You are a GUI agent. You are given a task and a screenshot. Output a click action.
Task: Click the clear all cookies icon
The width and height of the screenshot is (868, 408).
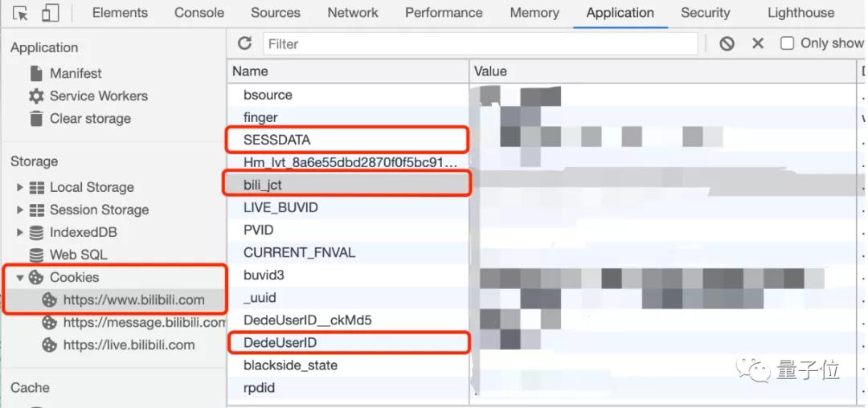(727, 43)
